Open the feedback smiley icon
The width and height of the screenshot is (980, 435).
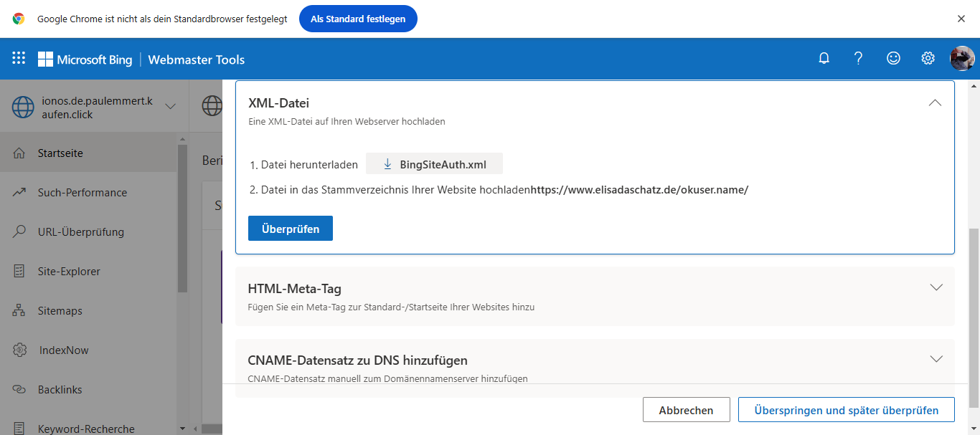click(893, 59)
